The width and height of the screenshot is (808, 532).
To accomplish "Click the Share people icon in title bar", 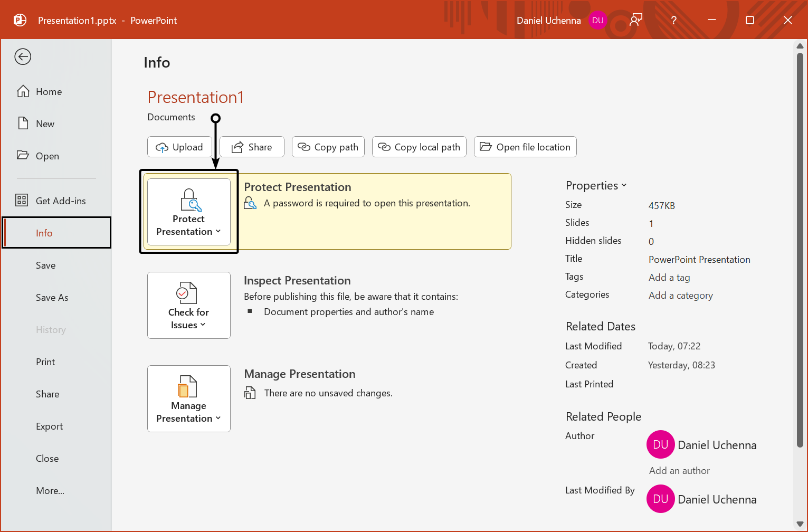I will tap(635, 20).
